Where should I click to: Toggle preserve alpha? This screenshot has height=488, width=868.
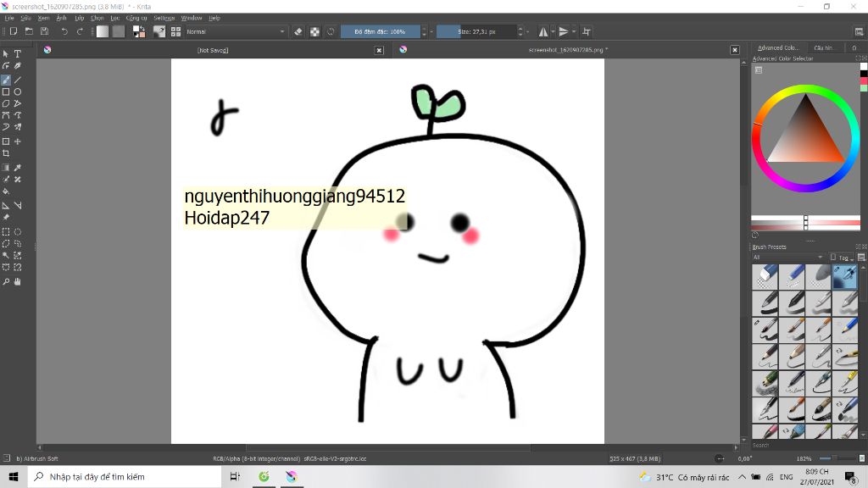[314, 31]
